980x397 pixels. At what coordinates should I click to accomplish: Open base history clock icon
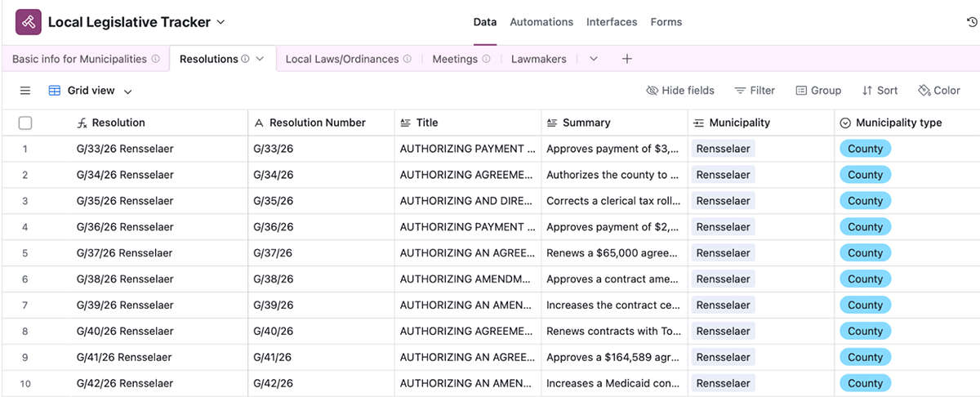972,23
